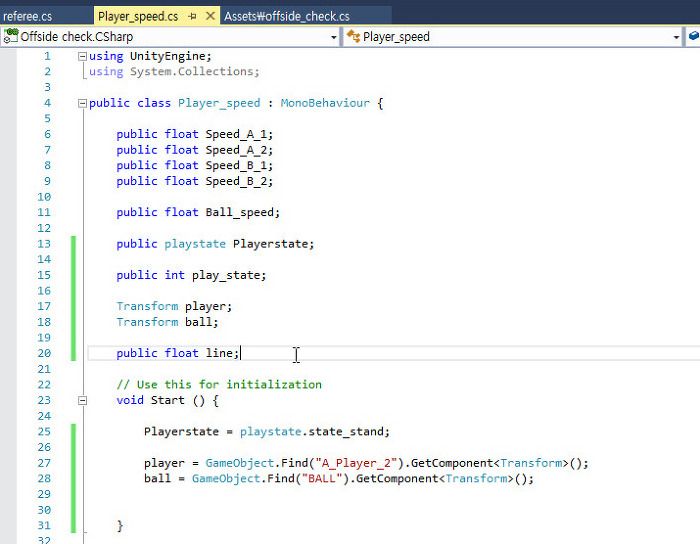Screen dimensions: 700x544
Task: Click the C# project icon in navigation bar
Action: (11, 36)
